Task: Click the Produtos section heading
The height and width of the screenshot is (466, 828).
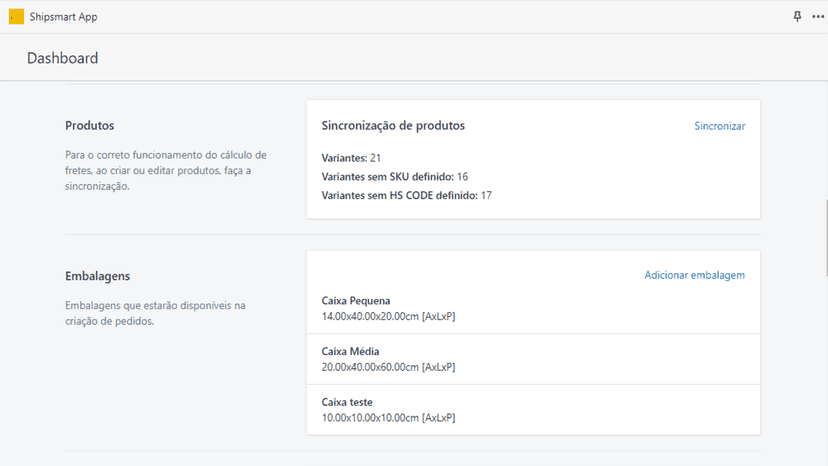Action: pyautogui.click(x=90, y=126)
